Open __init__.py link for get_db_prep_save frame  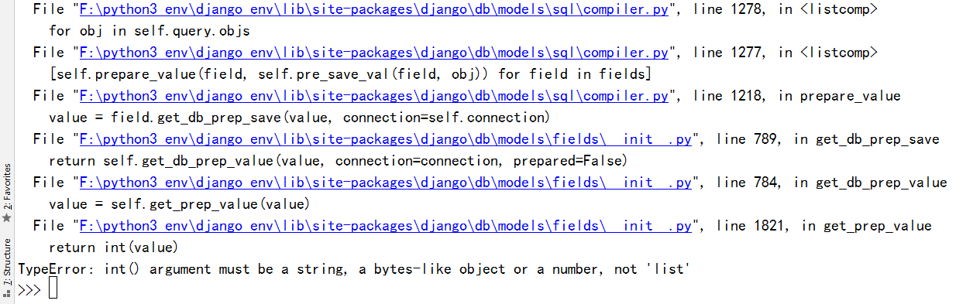click(382, 139)
